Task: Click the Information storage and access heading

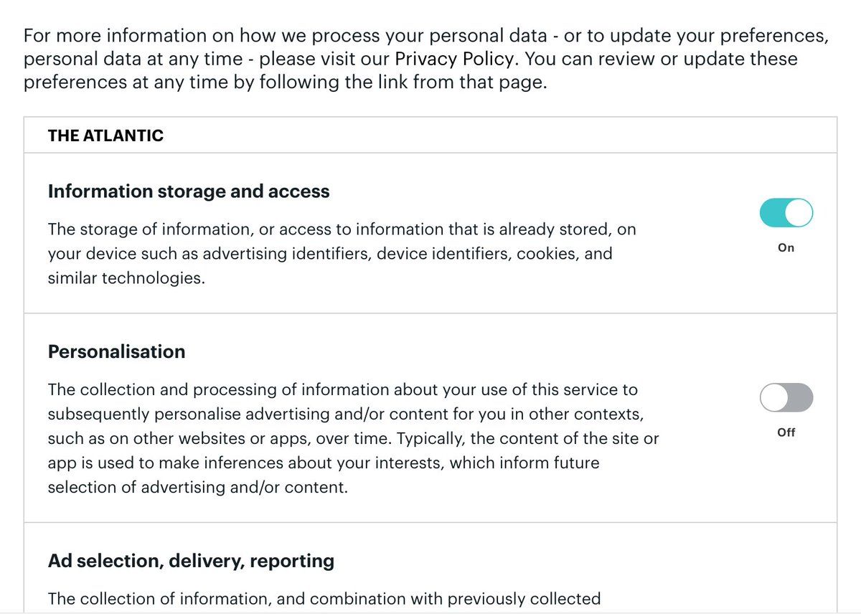Action: pyautogui.click(x=189, y=191)
